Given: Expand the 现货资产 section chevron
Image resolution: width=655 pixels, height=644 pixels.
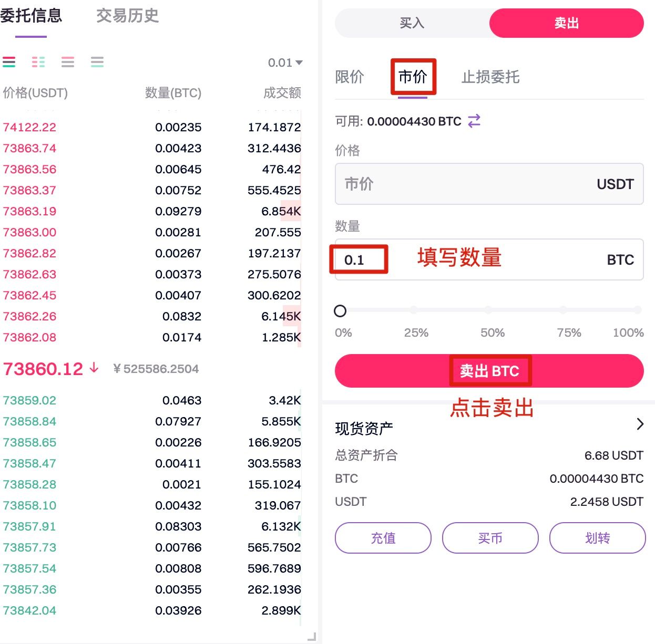Looking at the screenshot, I should 640,424.
